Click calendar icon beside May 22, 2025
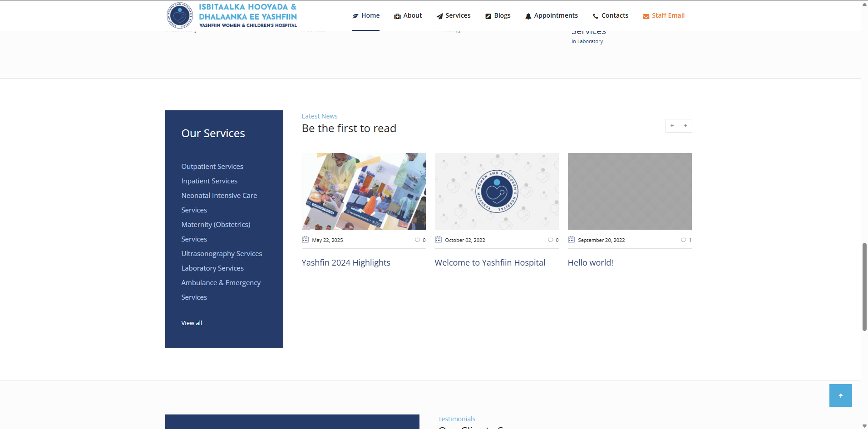 tap(305, 240)
